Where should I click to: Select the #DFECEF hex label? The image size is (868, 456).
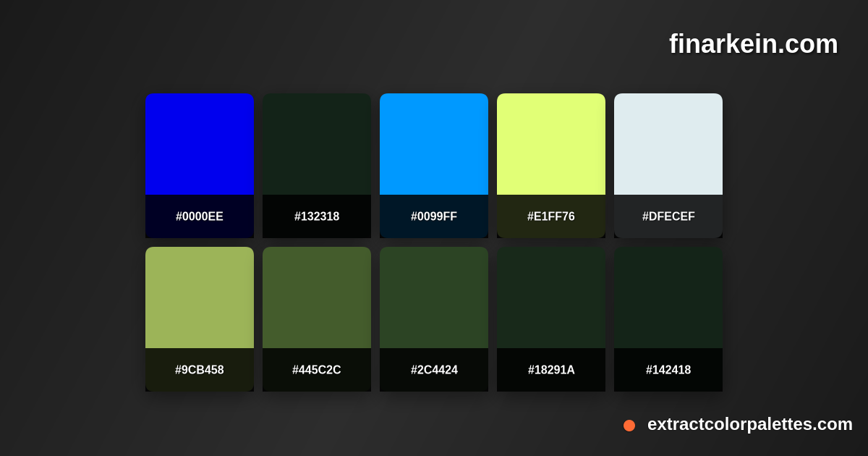click(x=668, y=216)
